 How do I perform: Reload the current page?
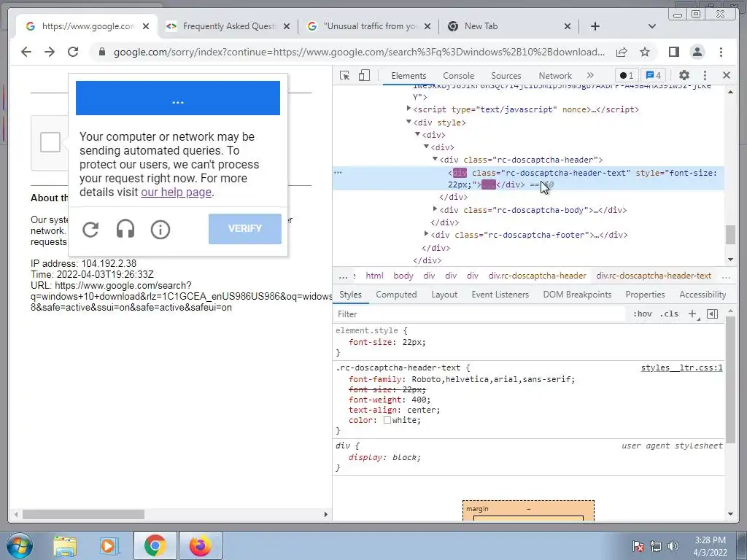point(73,52)
